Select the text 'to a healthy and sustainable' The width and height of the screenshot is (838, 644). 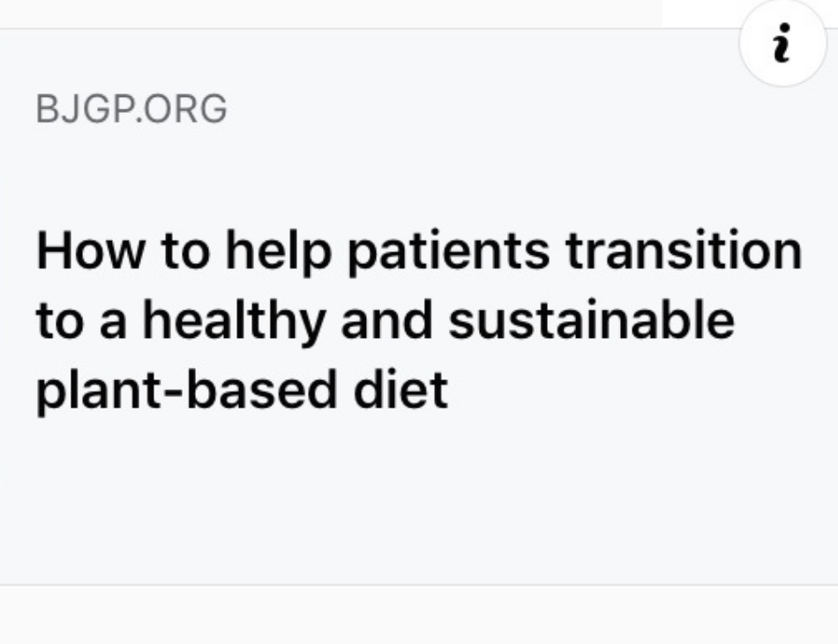(x=385, y=320)
